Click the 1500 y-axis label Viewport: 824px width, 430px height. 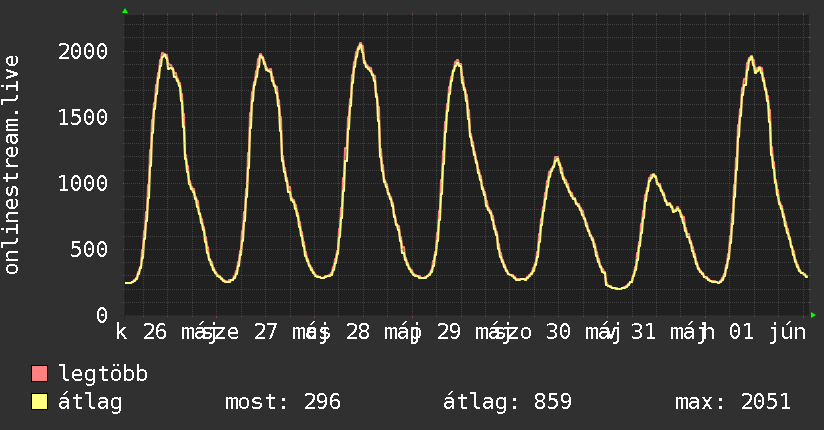pos(83,117)
